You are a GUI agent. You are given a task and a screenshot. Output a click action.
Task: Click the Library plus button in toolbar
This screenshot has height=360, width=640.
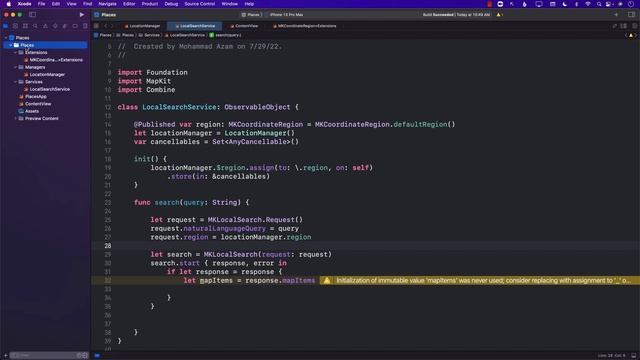click(616, 15)
